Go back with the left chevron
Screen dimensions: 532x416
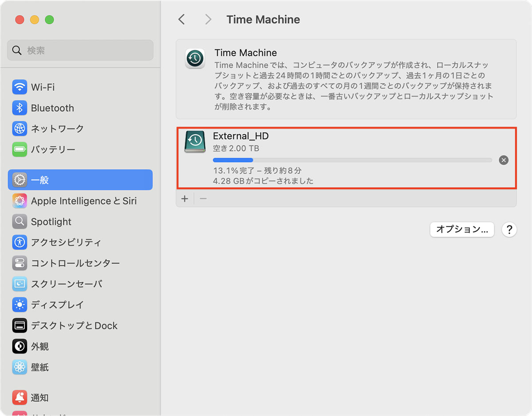coord(181,19)
